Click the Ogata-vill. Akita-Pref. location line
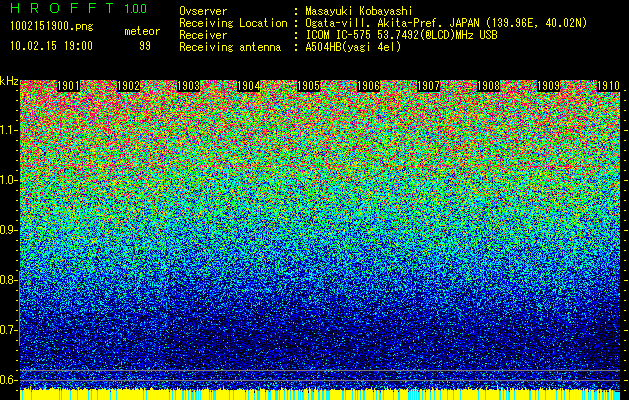The width and height of the screenshot is (629, 400). click(446, 23)
